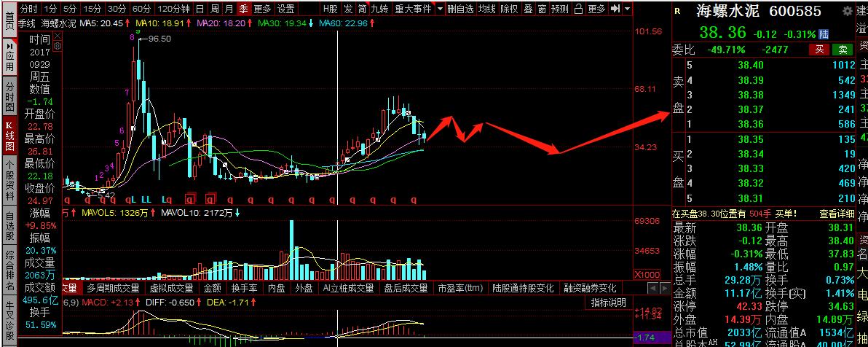Select the 15分 period
This screenshot has height=347, width=868.
tap(92, 9)
